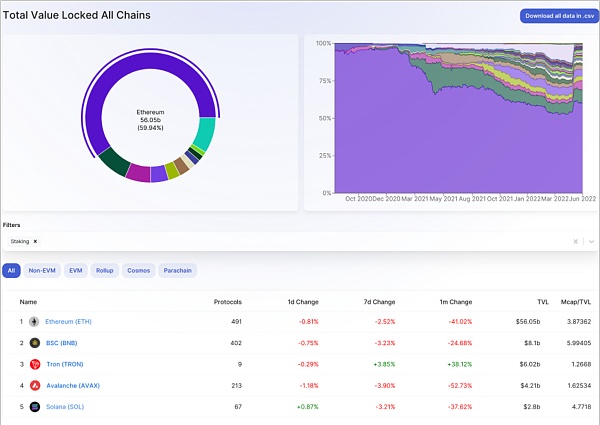Click Ethereum's 1m change -41.02%
Viewport: 600px width, 425px height.
click(460, 322)
